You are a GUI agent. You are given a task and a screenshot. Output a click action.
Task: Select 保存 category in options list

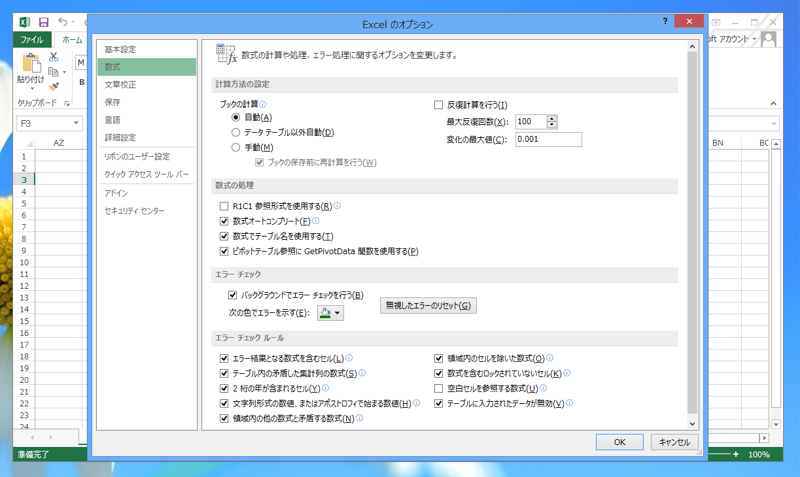pos(147,102)
